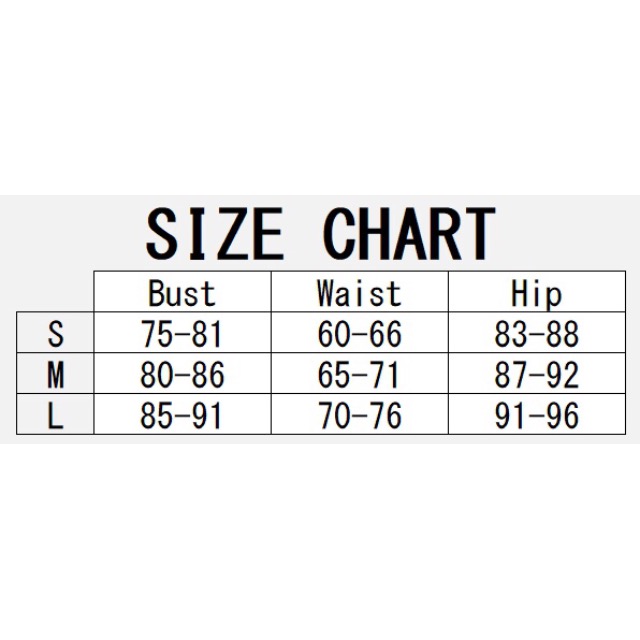Select the 70-76 waist cell
This screenshot has width=640, height=640.
click(360, 414)
